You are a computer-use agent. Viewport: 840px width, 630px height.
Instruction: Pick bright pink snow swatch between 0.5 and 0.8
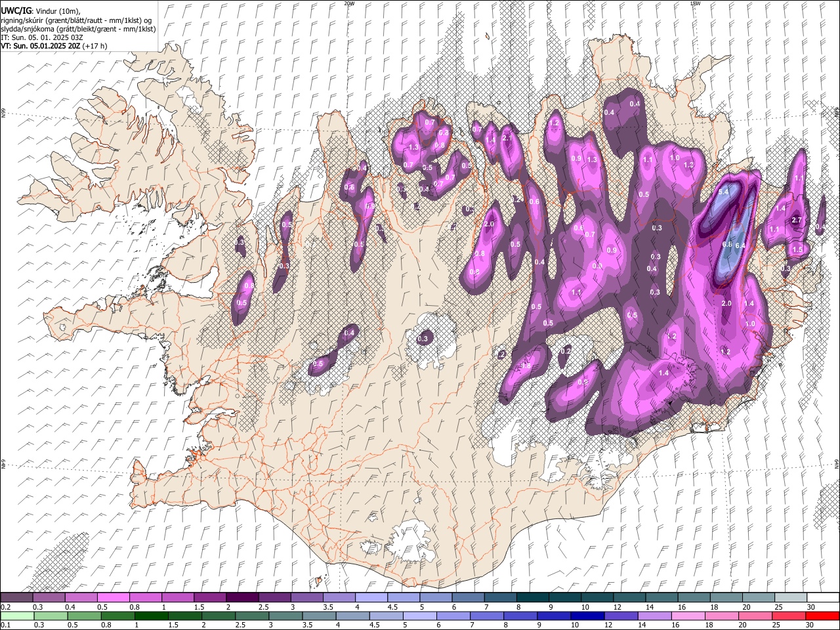(x=113, y=597)
